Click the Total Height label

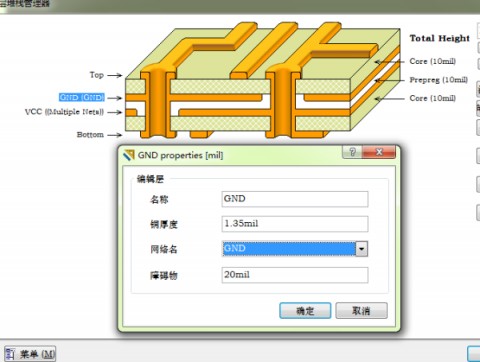(440, 38)
